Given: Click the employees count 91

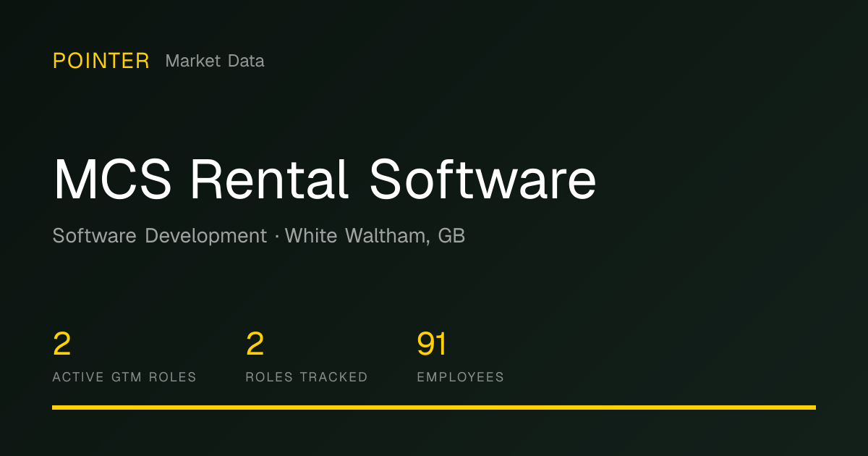Looking at the screenshot, I should (x=433, y=344).
